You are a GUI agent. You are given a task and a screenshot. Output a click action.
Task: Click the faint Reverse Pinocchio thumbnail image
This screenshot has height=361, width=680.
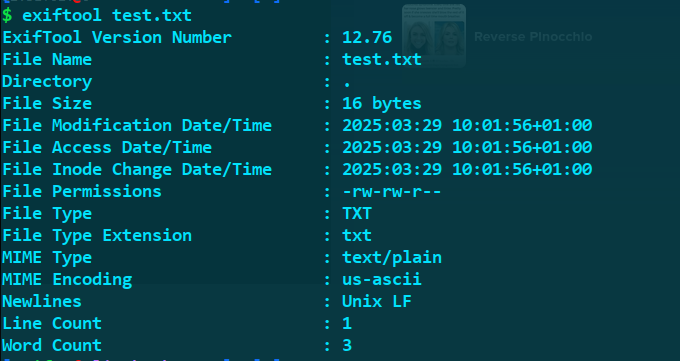click(434, 36)
